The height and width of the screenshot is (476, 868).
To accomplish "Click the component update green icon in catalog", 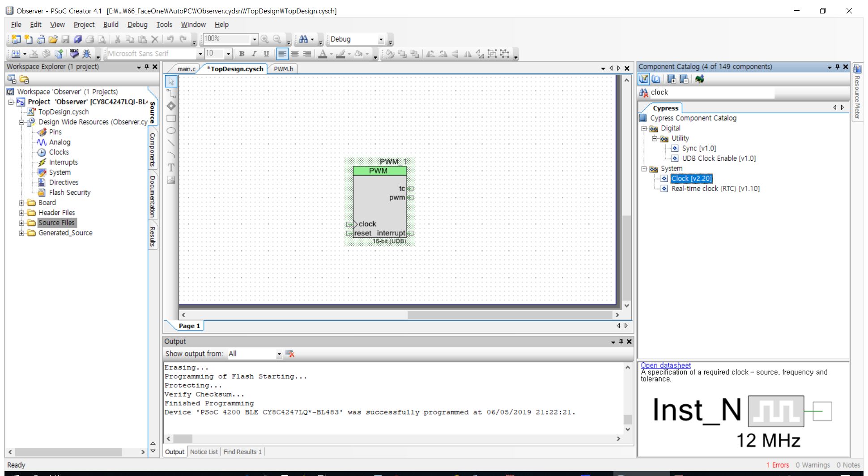I will coord(700,79).
